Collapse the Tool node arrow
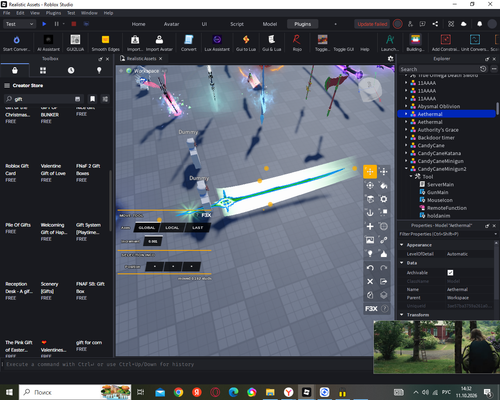The height and width of the screenshot is (400, 500). point(411,176)
